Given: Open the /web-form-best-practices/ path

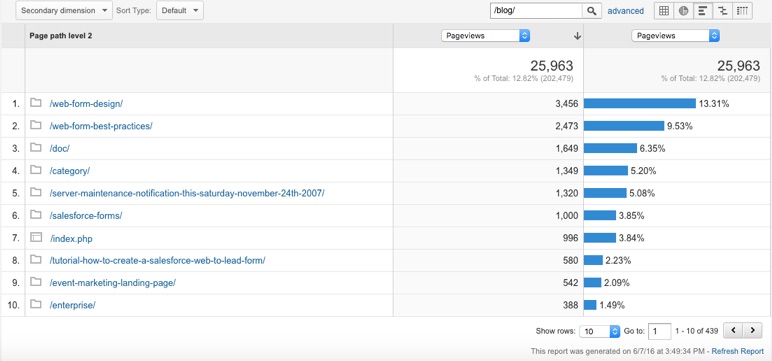Looking at the screenshot, I should (x=101, y=126).
